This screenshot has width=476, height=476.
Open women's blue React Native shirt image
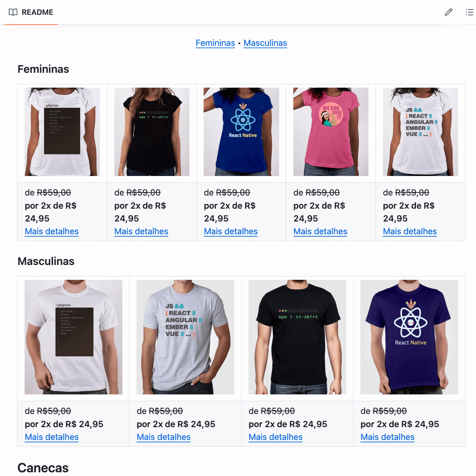[241, 132]
